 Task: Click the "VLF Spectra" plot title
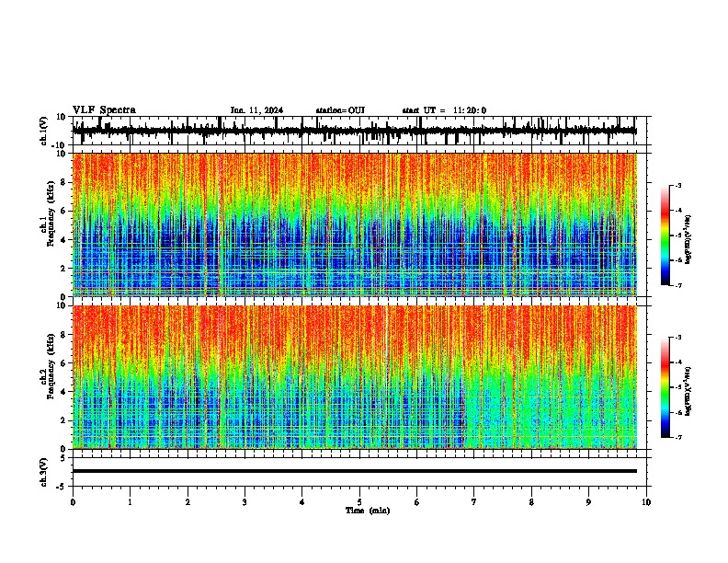tap(104, 110)
